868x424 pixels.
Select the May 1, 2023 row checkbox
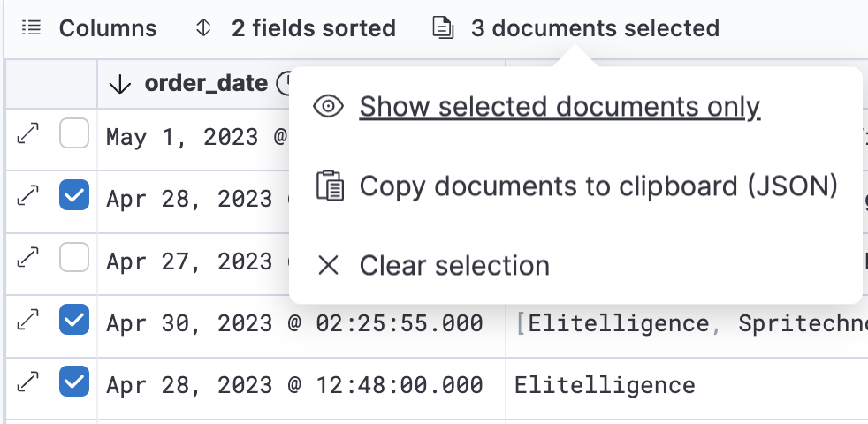pos(74,135)
